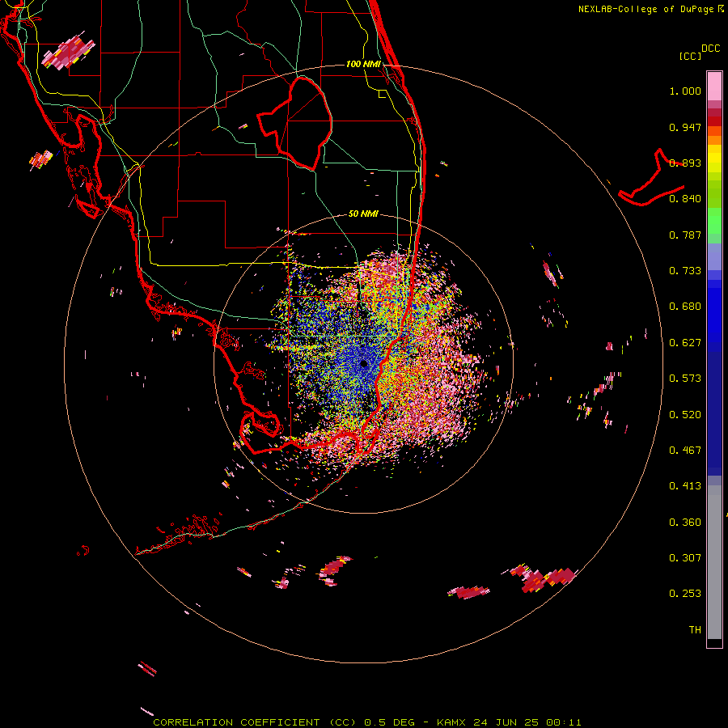Click the black radar site dot at center
This screenshot has width=728, height=728.
point(364,364)
